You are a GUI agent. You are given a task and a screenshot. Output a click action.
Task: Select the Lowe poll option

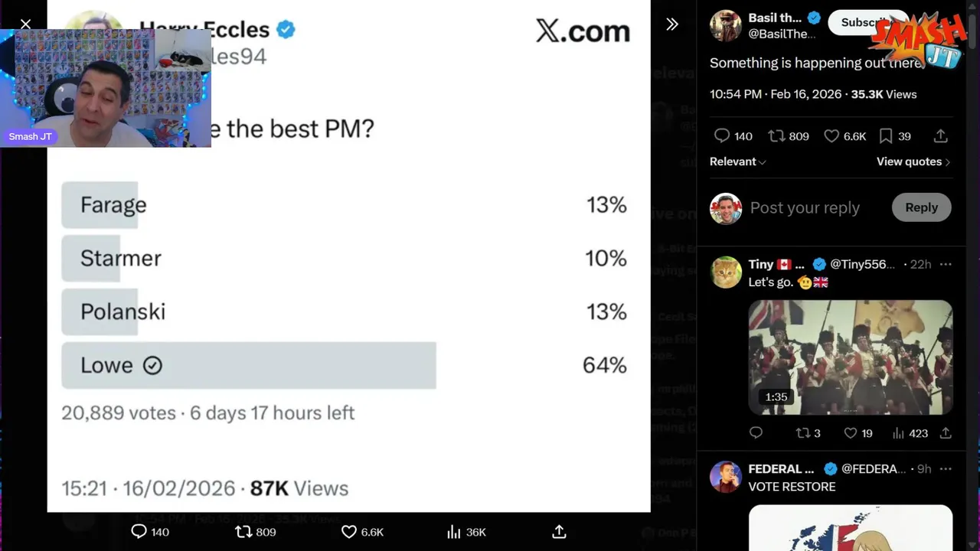249,365
